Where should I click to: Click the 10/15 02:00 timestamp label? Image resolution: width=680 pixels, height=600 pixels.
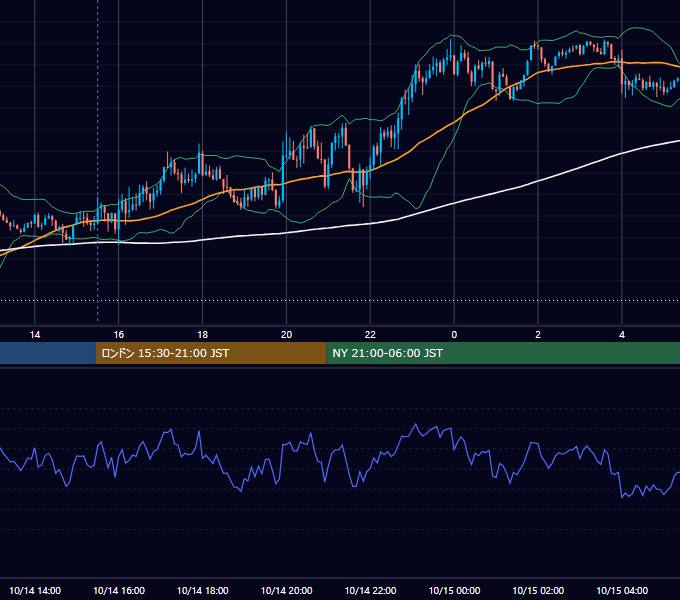[x=538, y=590]
